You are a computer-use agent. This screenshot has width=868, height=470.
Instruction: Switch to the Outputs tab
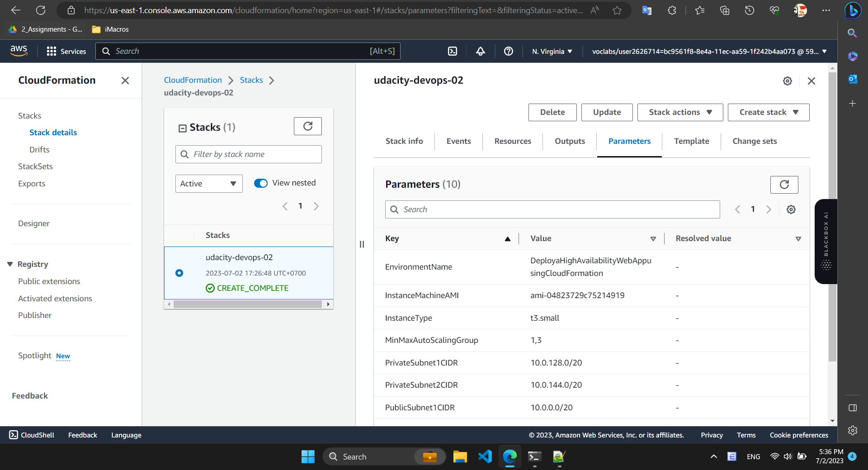click(569, 141)
